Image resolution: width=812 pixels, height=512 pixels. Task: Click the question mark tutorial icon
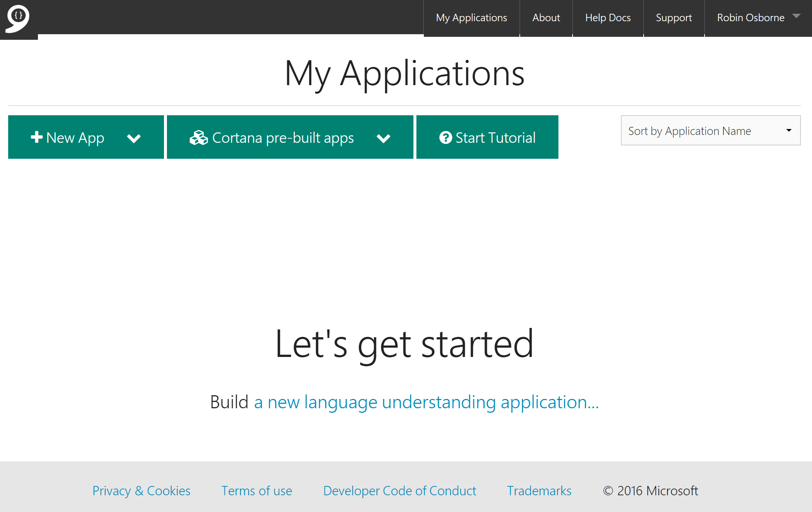(x=445, y=138)
